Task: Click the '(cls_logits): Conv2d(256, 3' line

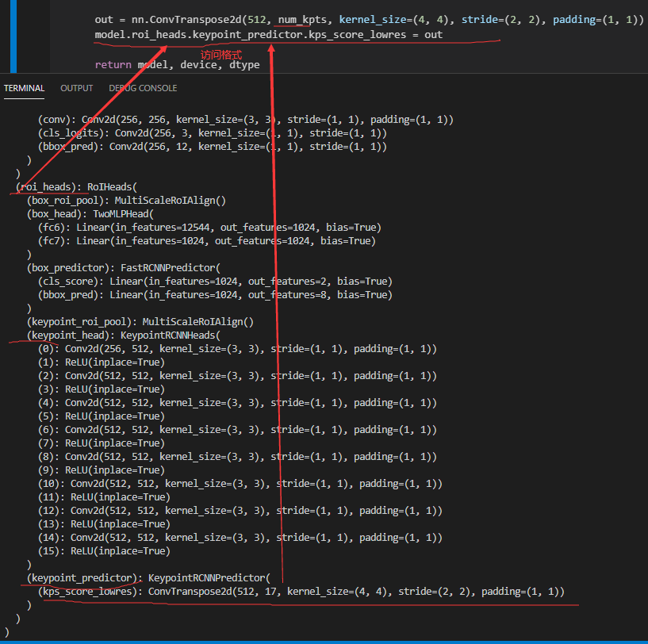Action: click(213, 133)
